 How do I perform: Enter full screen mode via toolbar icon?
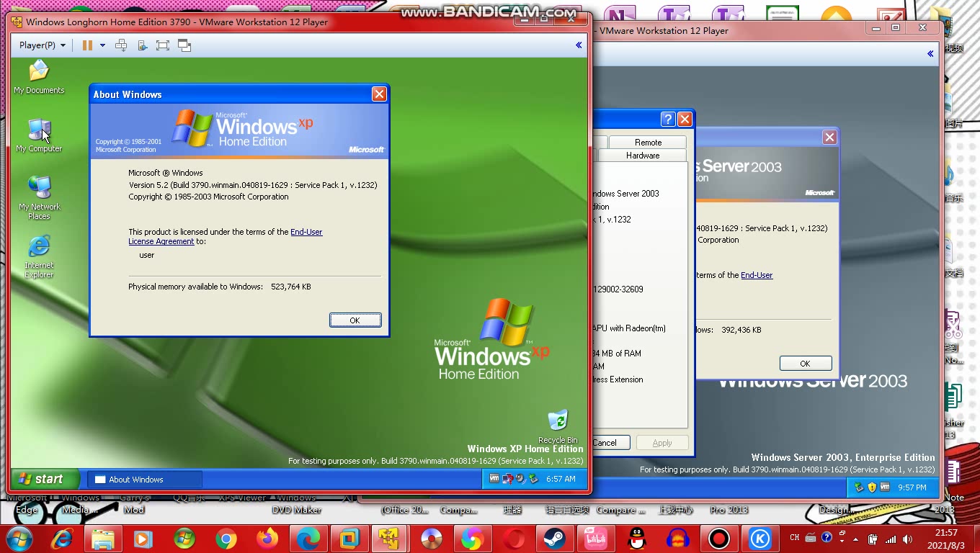[x=162, y=45]
